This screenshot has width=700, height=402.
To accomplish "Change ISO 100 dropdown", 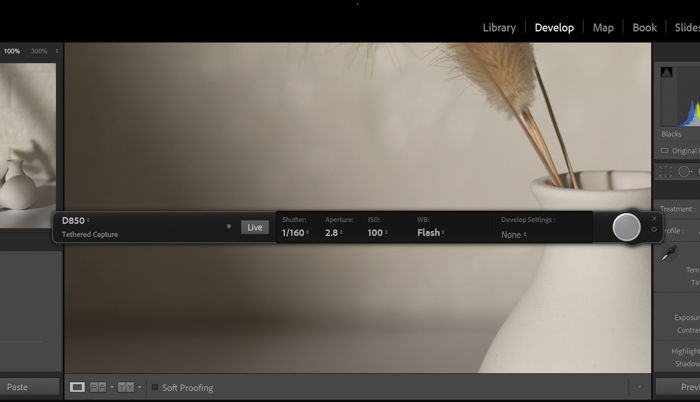I will click(377, 233).
